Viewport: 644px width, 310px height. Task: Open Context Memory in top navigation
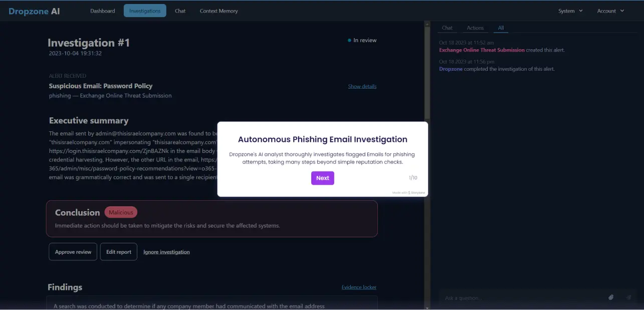219,11
